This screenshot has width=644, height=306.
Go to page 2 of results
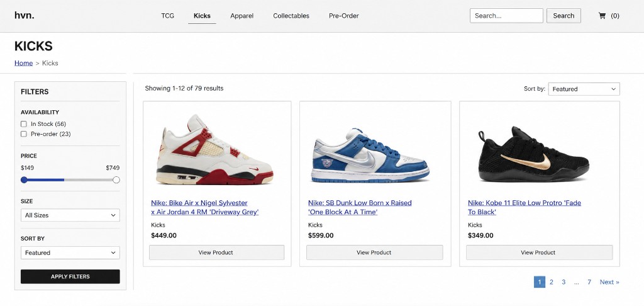[x=551, y=281]
